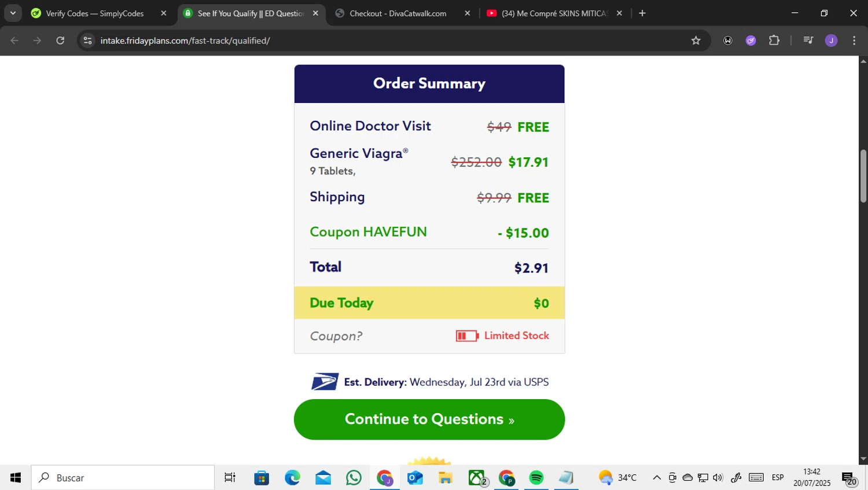Open the Chrome profile avatar J
Viewport: 868px width, 490px height.
[831, 40]
